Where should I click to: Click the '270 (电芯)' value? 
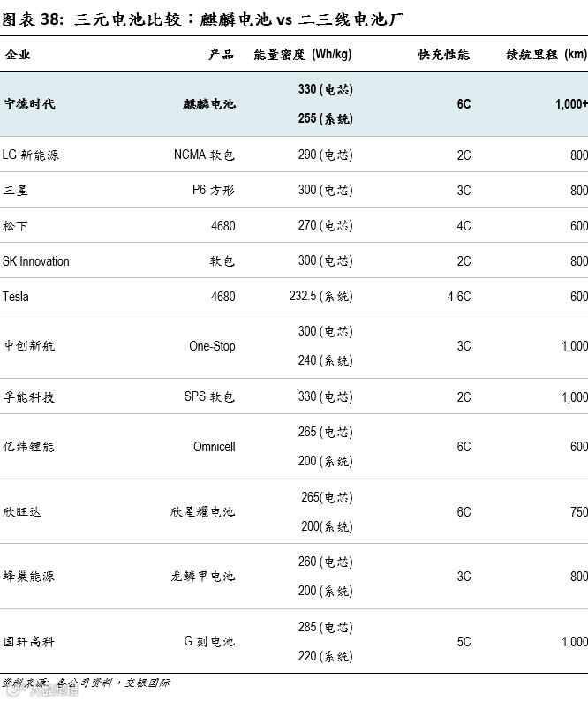pos(326,226)
